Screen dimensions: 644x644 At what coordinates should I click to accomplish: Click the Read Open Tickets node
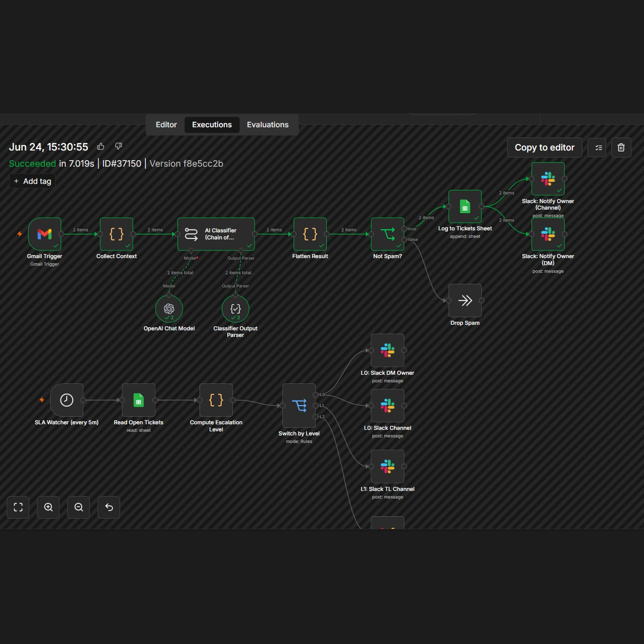pyautogui.click(x=138, y=400)
